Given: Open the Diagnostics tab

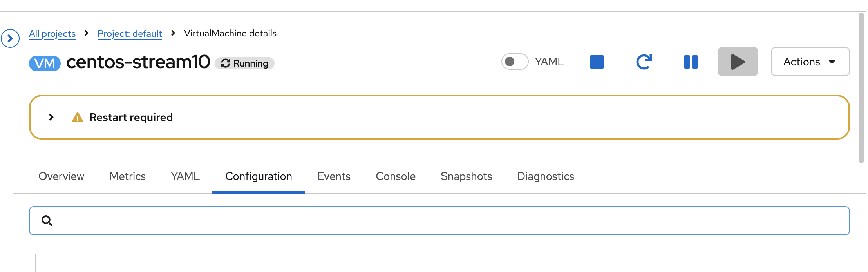Looking at the screenshot, I should pyautogui.click(x=546, y=176).
